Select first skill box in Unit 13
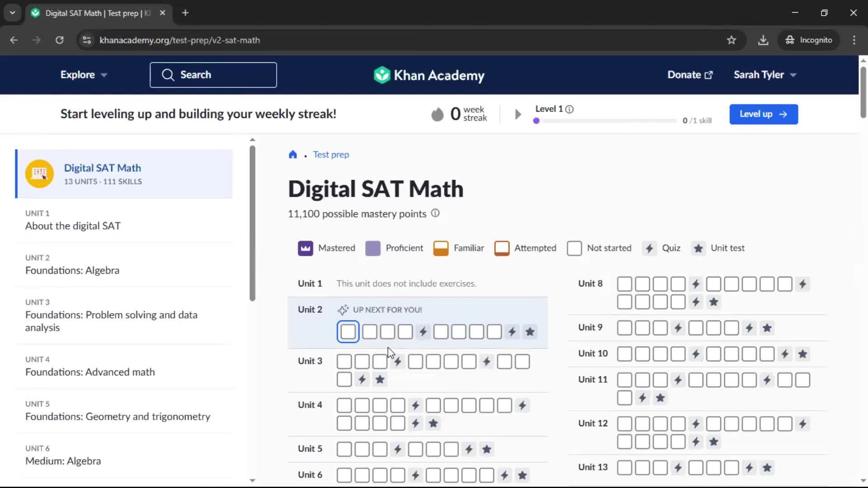Image resolution: width=868 pixels, height=488 pixels. (x=624, y=468)
